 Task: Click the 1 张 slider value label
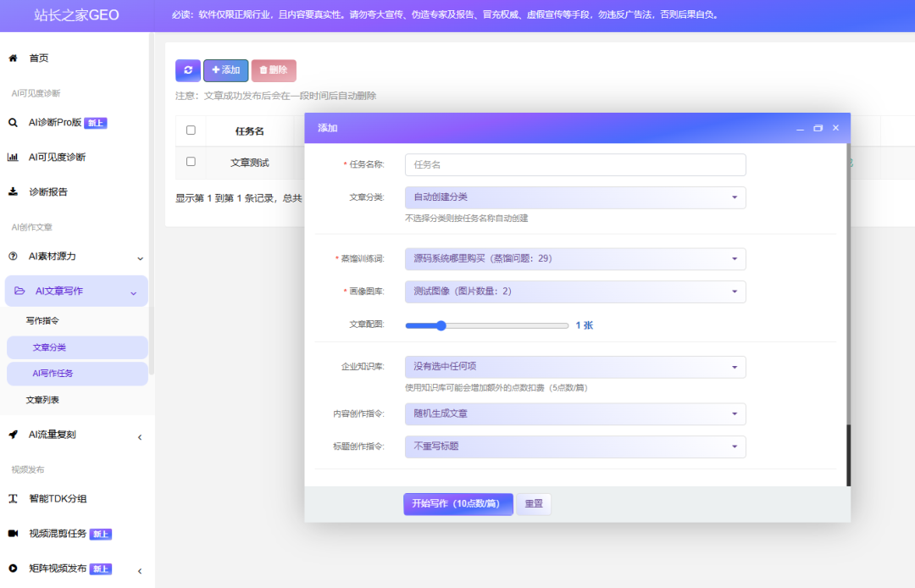(584, 325)
